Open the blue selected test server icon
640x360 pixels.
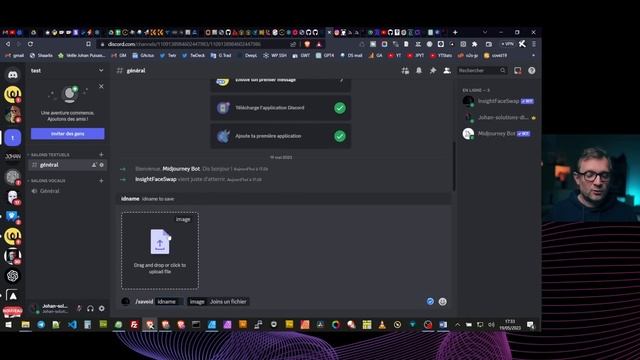[x=13, y=138]
